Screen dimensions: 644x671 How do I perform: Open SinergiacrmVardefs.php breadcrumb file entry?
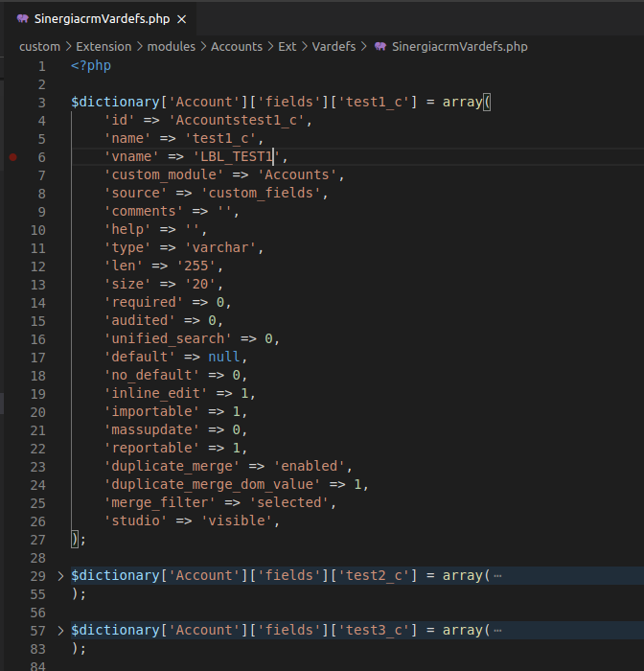click(x=460, y=47)
